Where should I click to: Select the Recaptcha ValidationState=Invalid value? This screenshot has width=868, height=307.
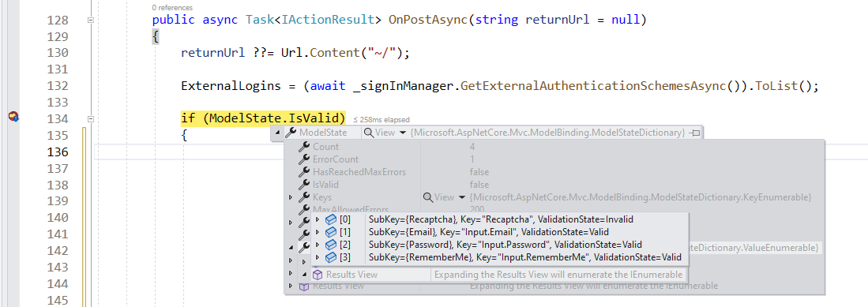point(501,219)
